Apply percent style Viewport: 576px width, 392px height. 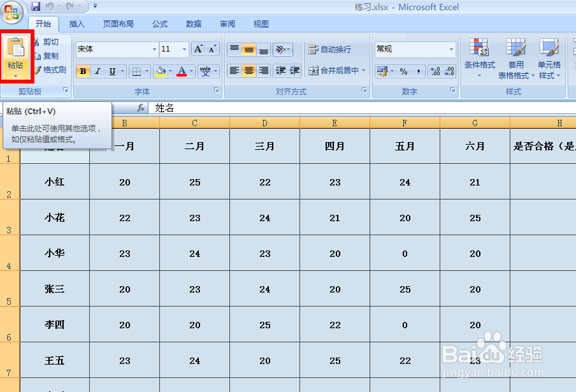coord(404,71)
